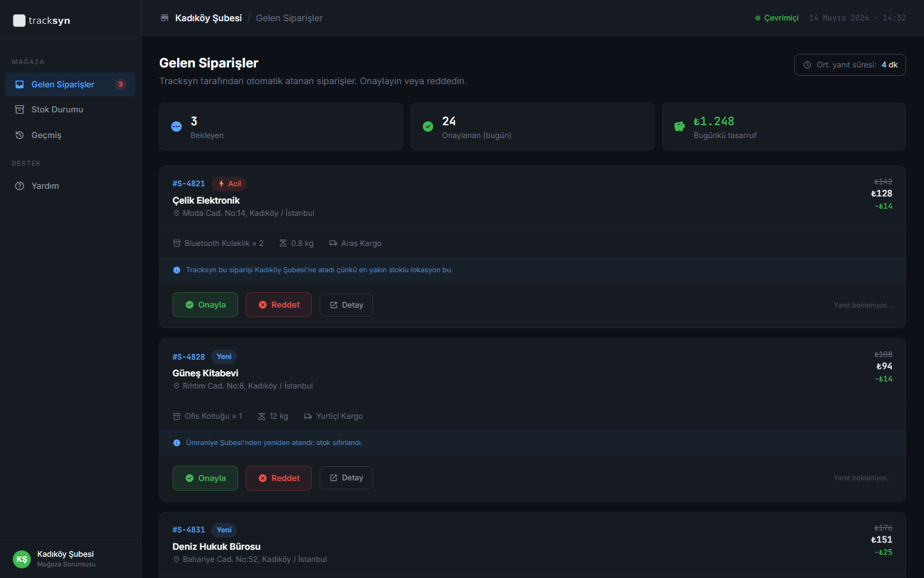Open order #S-4821 ID link
The width and height of the screenshot is (924, 578).
[x=189, y=184]
